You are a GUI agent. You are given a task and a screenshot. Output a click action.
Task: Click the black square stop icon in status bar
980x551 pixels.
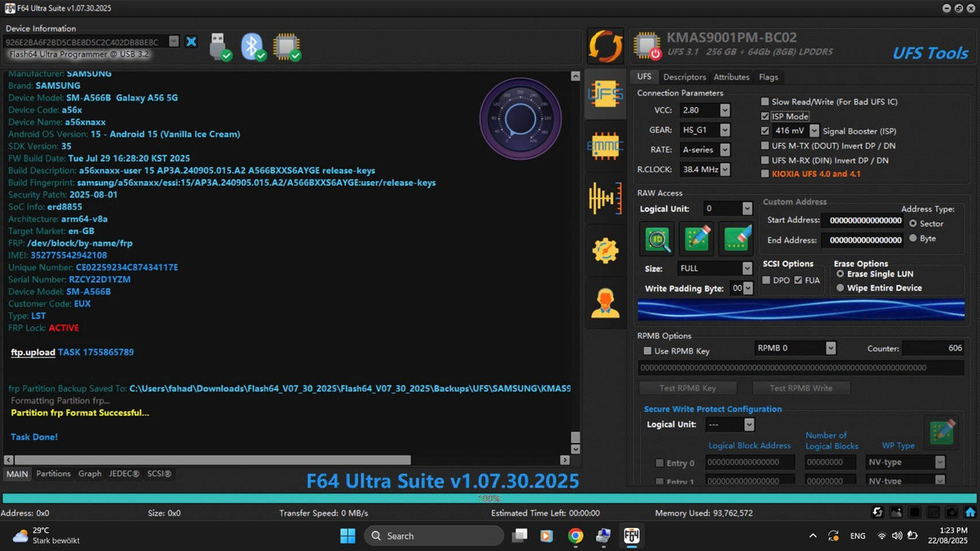914,513
